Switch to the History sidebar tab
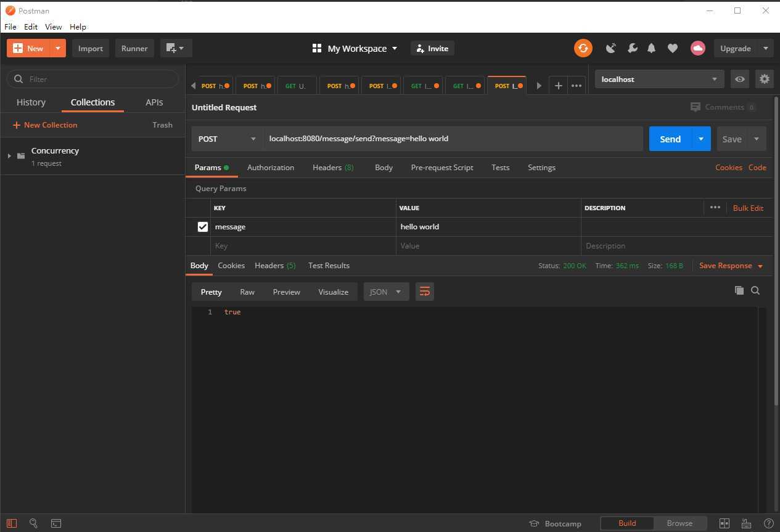 [31, 102]
